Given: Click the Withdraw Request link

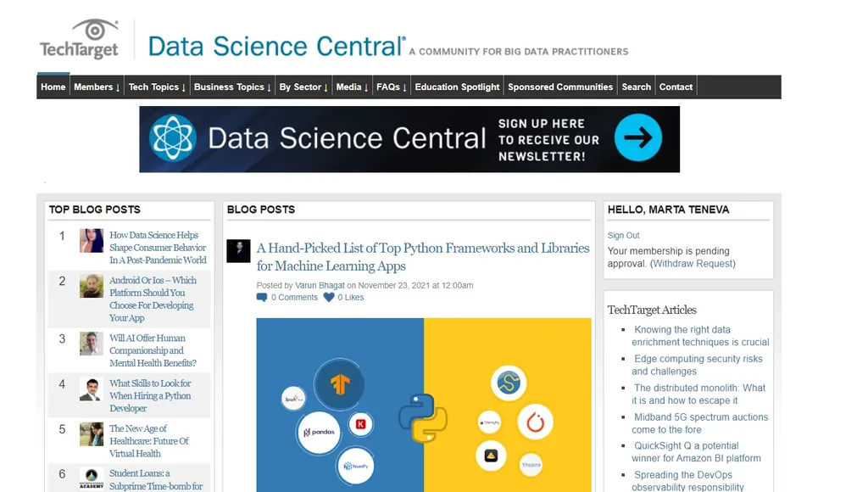Looking at the screenshot, I should [x=693, y=264].
